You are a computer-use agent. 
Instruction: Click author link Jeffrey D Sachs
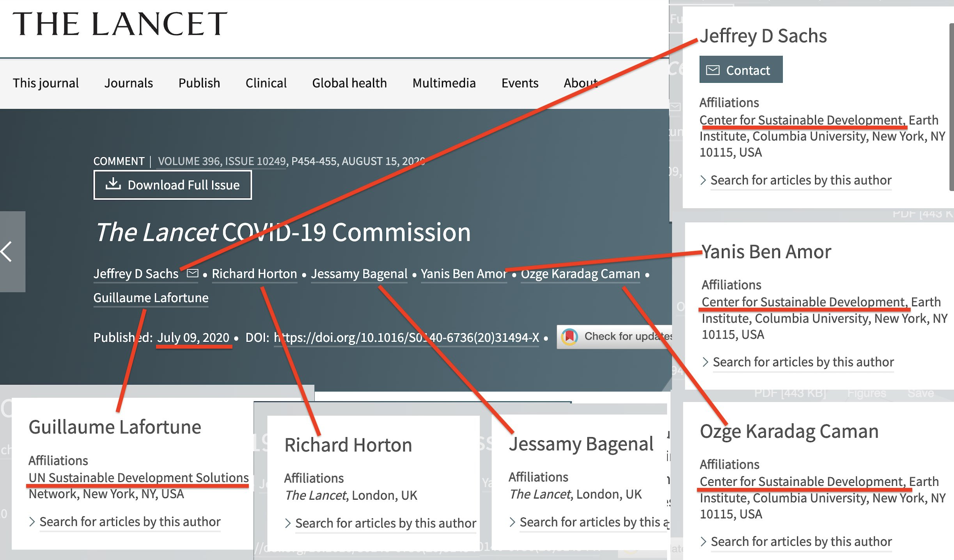[x=136, y=274]
